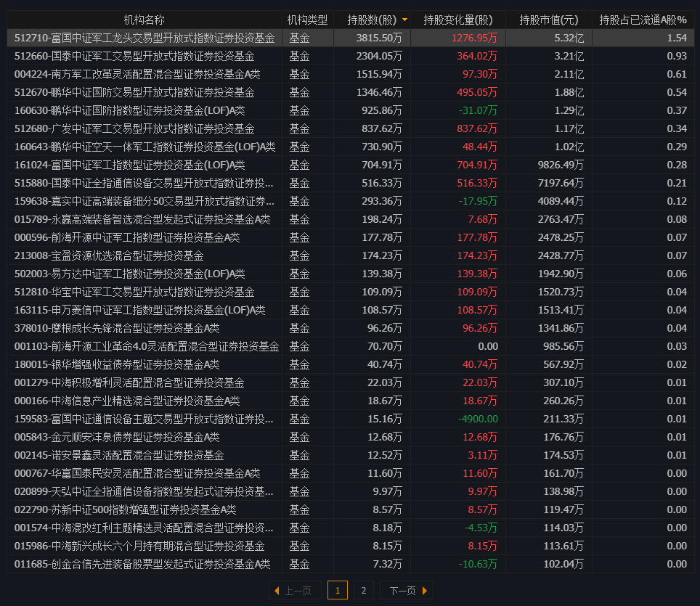Click market value 2.11亿
700x606 pixels.
pos(569,74)
